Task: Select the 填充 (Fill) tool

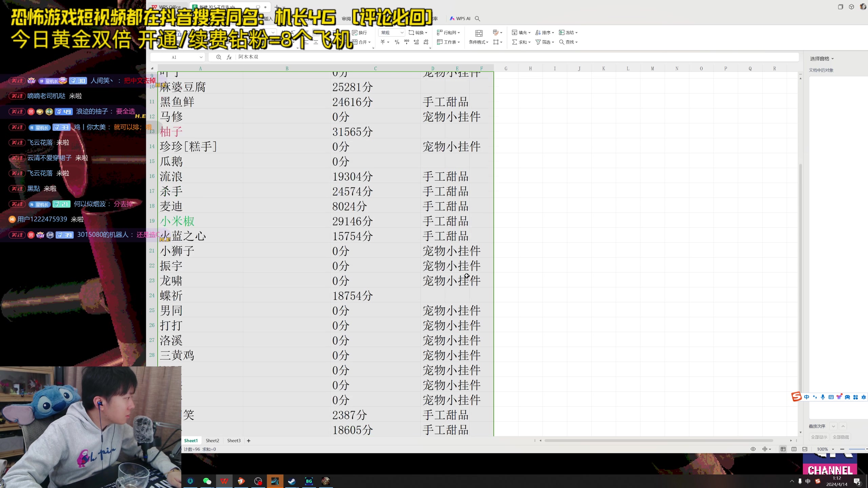Action: click(x=521, y=33)
